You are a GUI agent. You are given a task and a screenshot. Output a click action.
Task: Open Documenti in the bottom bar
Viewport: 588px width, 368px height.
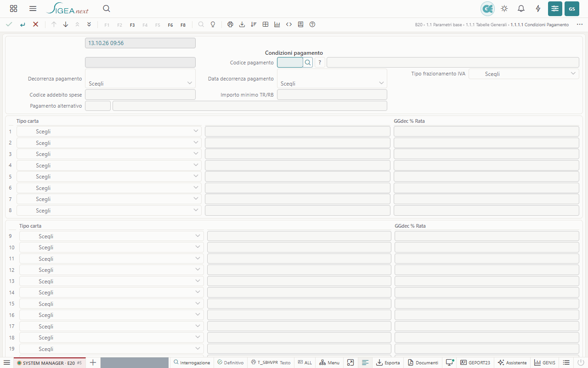coord(423,362)
